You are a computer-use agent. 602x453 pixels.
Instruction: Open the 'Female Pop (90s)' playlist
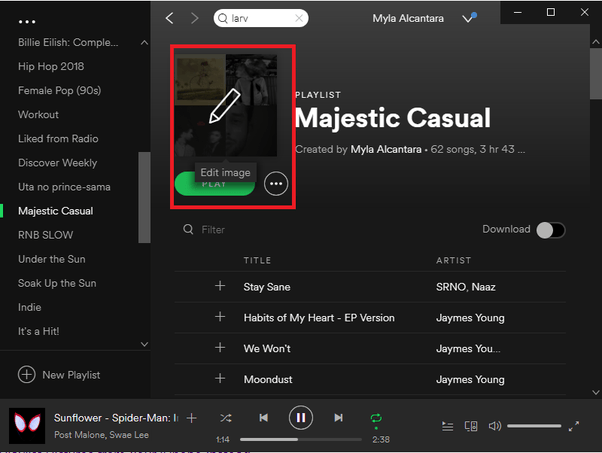[60, 91]
